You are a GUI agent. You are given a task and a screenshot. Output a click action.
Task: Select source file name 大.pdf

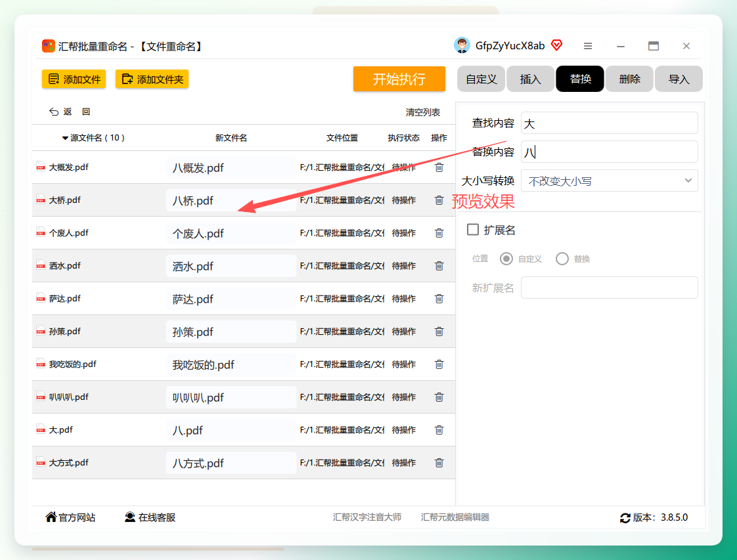point(61,430)
